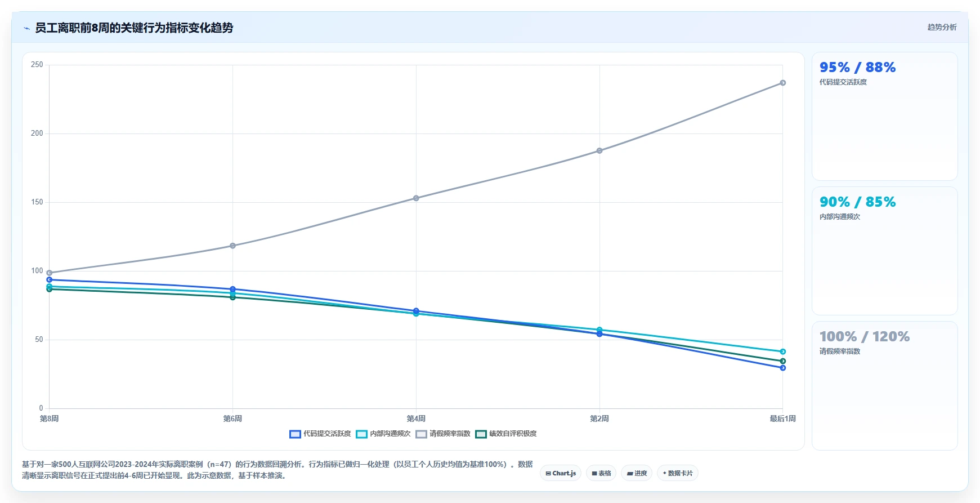Select the dark green 绩效自评积极度 point at 最后1周
Screen dimensions: 980x503
coord(783,361)
